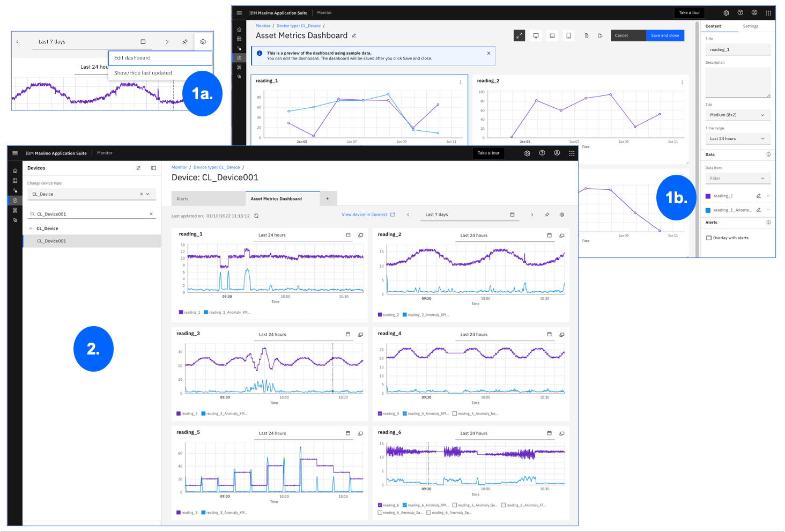The image size is (785, 532).
Task: Toggle Overlay with alerts checkbox
Action: pyautogui.click(x=709, y=238)
